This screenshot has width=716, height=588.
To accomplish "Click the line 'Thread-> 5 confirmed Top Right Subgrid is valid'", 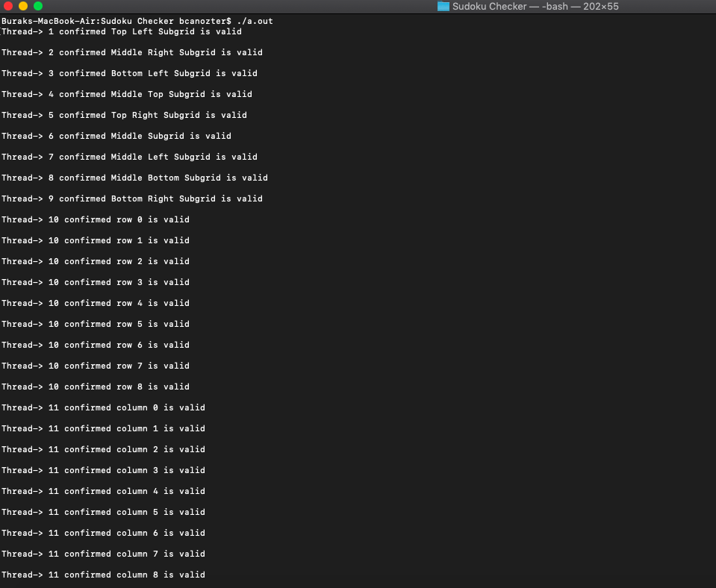I will click(124, 115).
